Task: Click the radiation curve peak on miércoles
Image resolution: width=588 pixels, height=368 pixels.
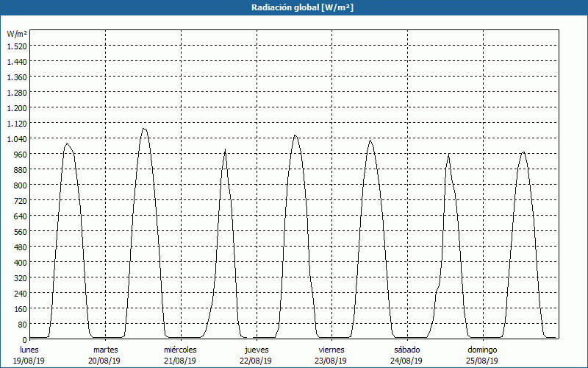Action: click(x=225, y=149)
